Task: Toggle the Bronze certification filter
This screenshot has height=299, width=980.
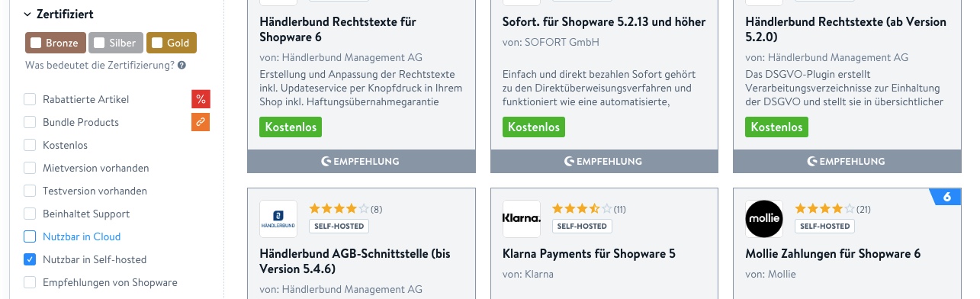Action: click(55, 43)
